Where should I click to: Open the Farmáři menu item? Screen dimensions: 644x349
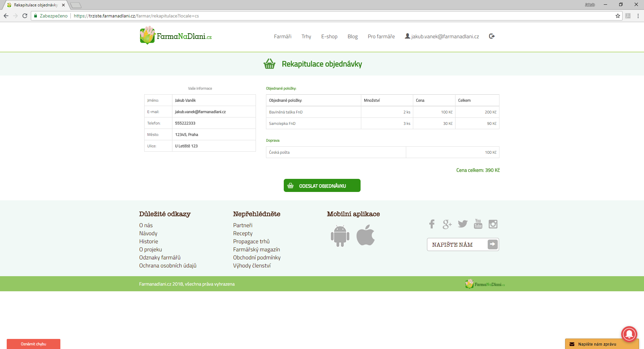(x=282, y=37)
